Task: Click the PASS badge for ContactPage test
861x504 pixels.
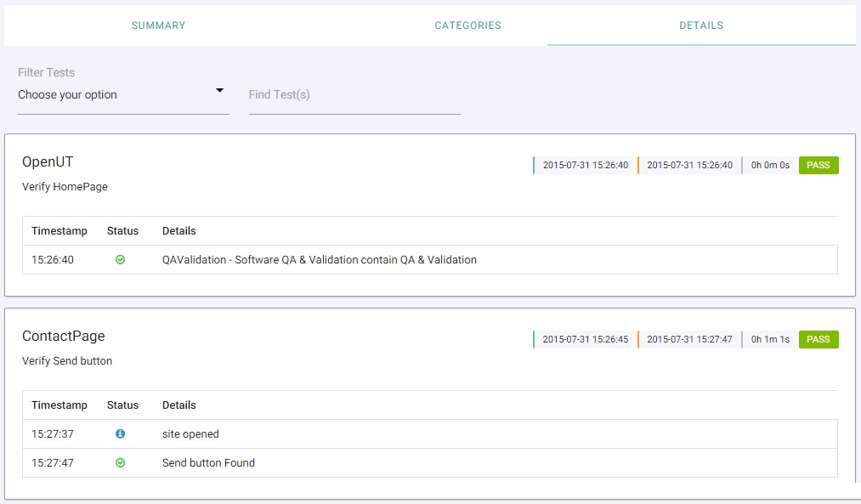Action: pos(819,339)
